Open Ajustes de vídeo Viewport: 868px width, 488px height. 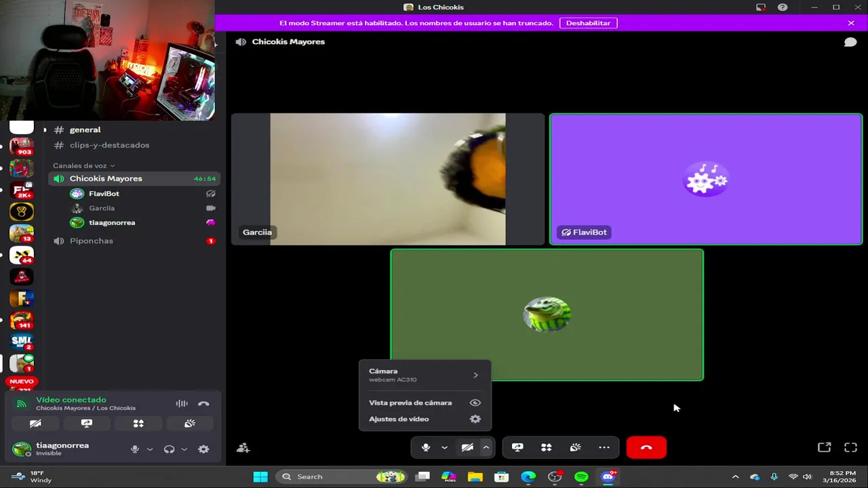(x=425, y=419)
